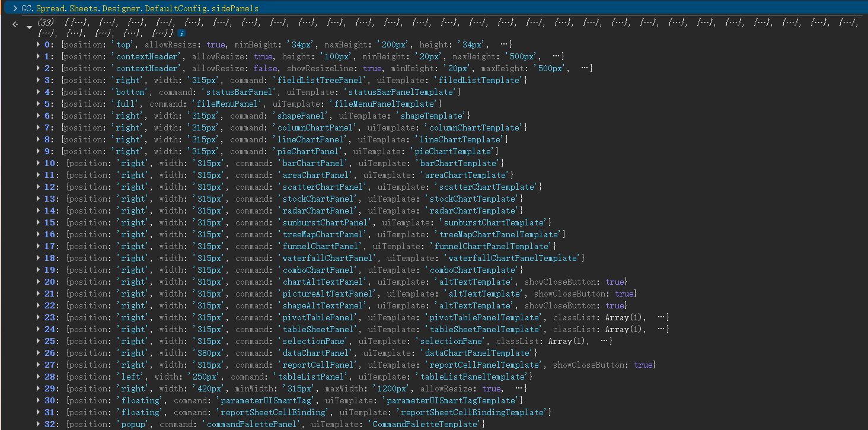This screenshot has width=868, height=430.
Task: Expand entry 16 for treeMapChartPanel
Action: coord(39,234)
